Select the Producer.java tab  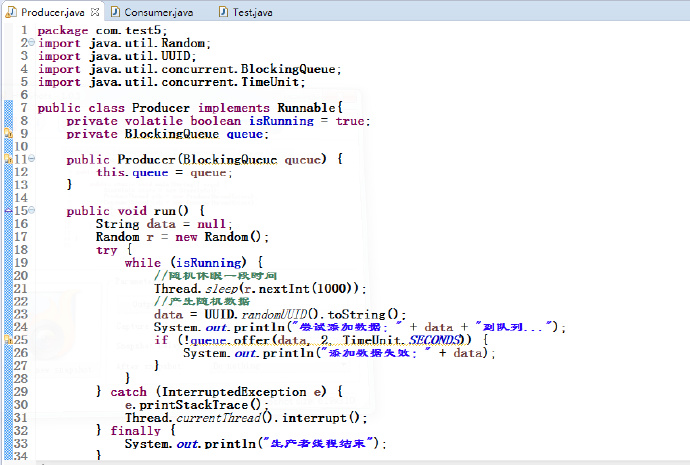[x=52, y=12]
